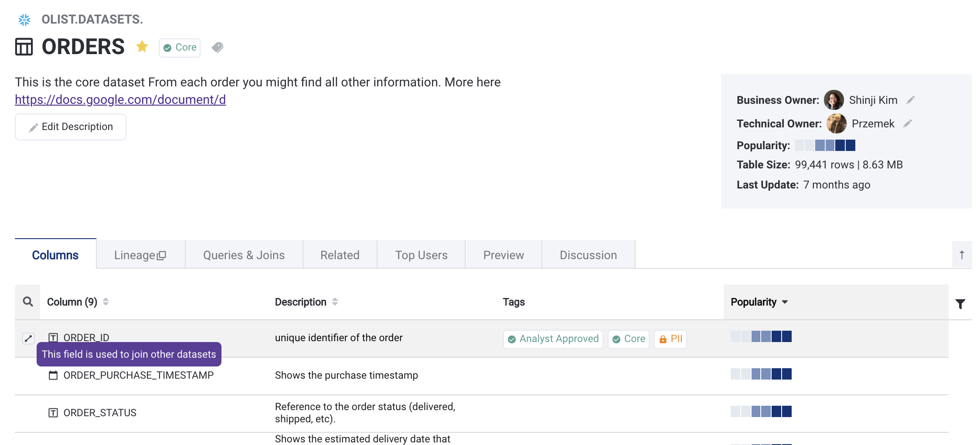
Task: Open the column filter funnel icon
Action: [x=960, y=304]
